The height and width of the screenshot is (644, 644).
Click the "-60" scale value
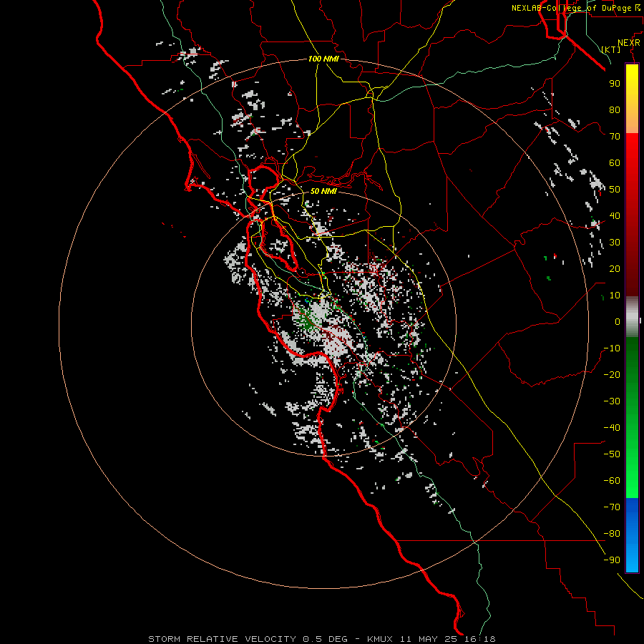tap(612, 481)
